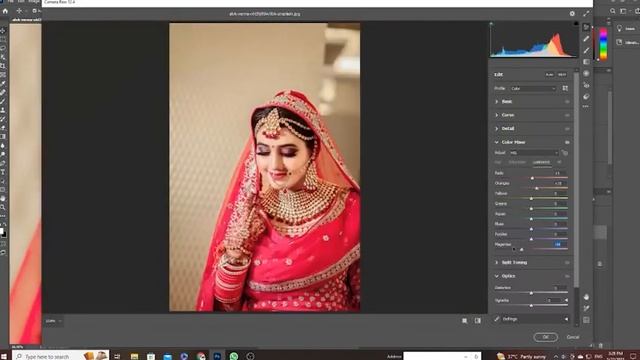Switch to single view mode icon
The image size is (640, 360).
pyautogui.click(x=464, y=321)
